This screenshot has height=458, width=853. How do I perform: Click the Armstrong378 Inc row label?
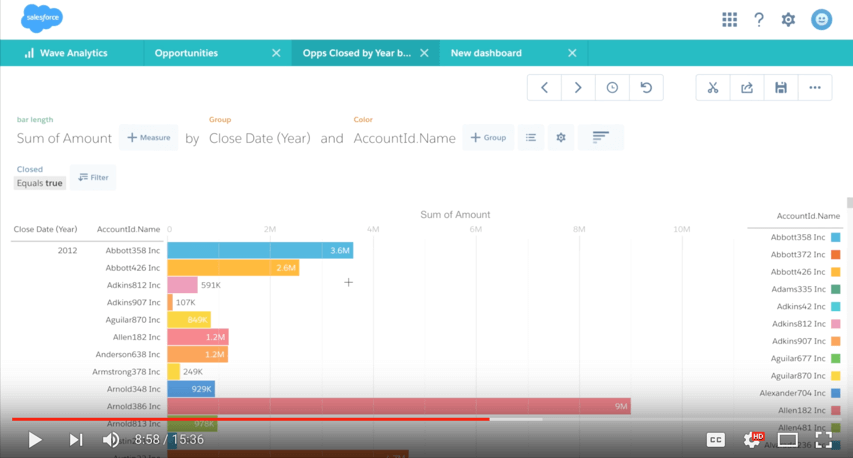(126, 372)
